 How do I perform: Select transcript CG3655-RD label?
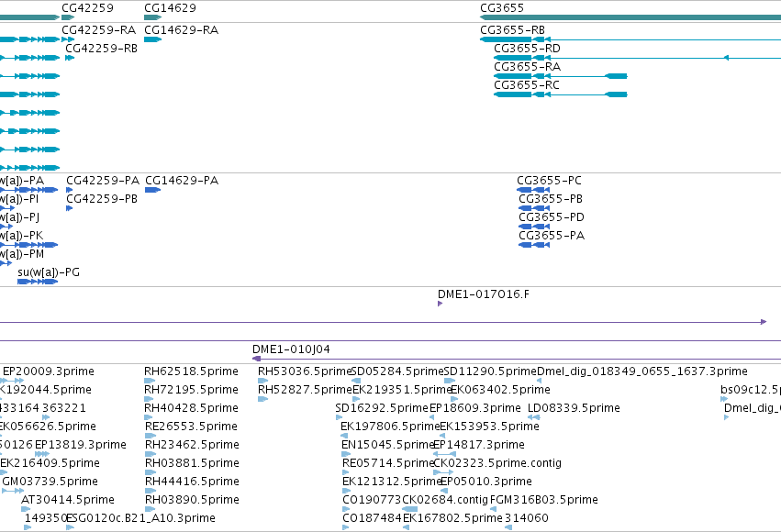527,49
